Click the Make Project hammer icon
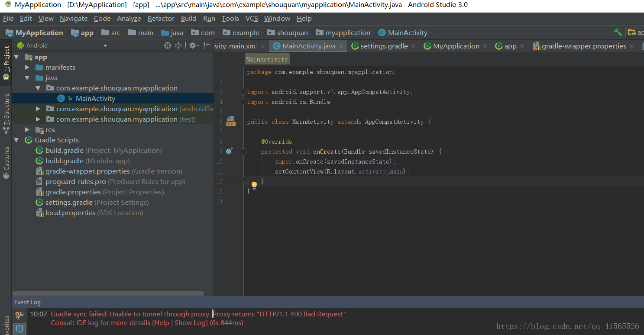 click(x=618, y=32)
